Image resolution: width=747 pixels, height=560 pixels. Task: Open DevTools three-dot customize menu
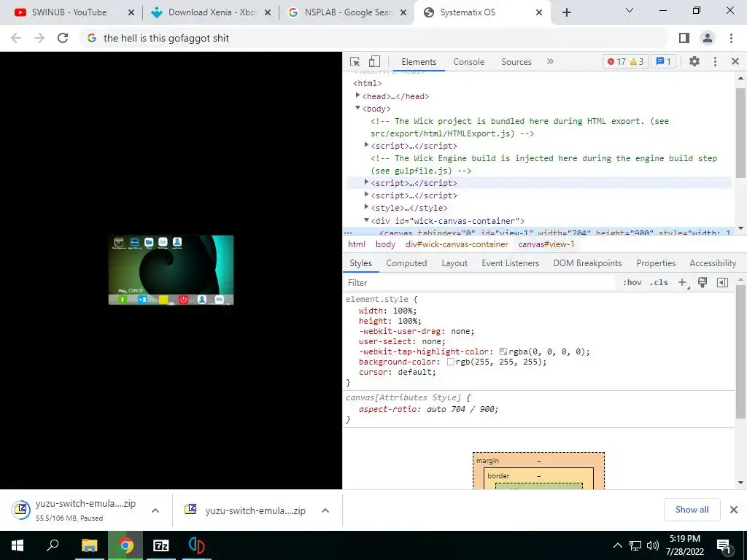(715, 61)
